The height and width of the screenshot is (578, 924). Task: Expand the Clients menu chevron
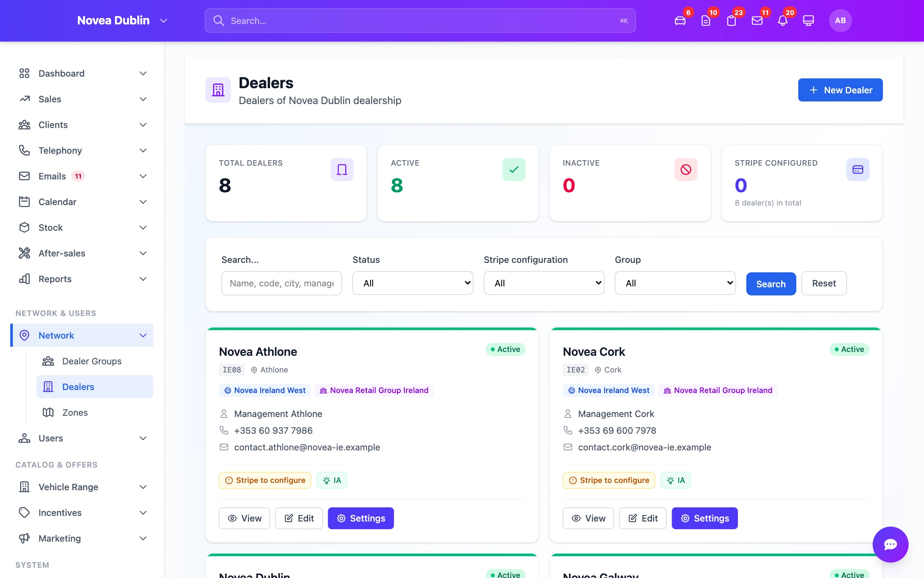143,125
